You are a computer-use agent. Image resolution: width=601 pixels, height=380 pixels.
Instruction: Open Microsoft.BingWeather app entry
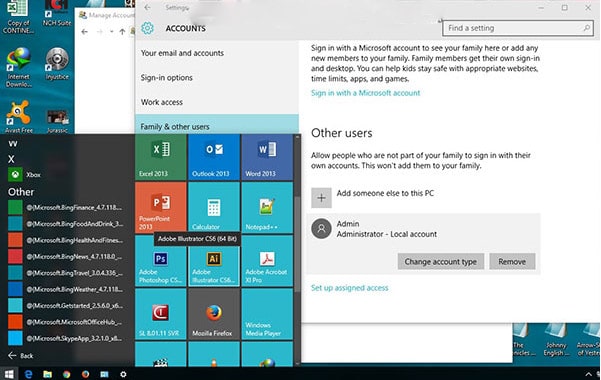(x=65, y=290)
